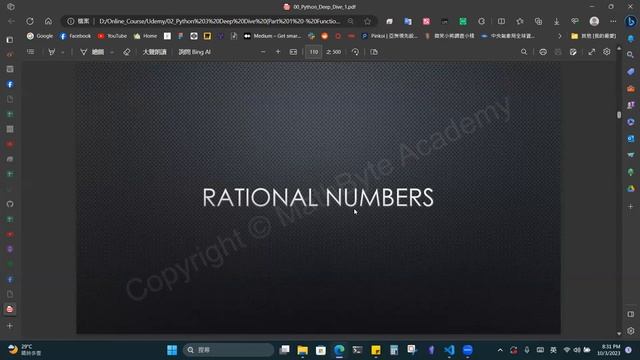Screen dimensions: 640x360
Task: Open the browser profile avatar
Action: 594,21
